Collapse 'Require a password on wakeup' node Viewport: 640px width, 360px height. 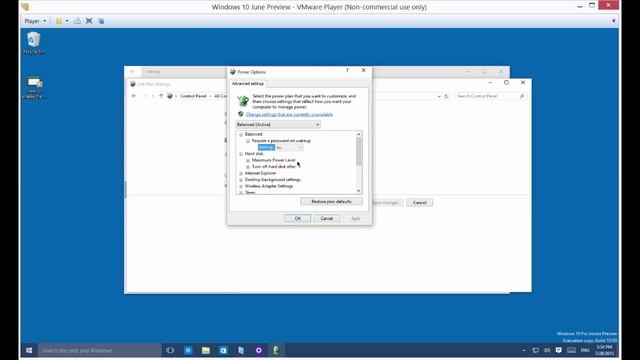tap(248, 141)
